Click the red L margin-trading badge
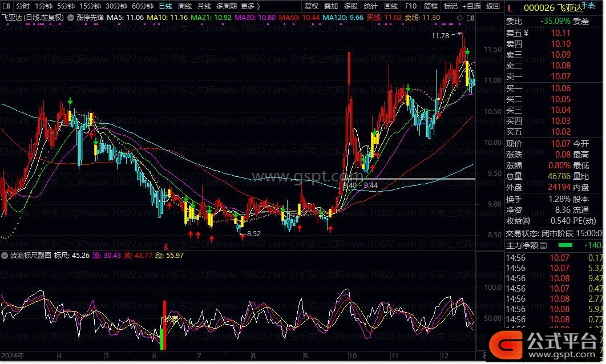 [x=510, y=8]
